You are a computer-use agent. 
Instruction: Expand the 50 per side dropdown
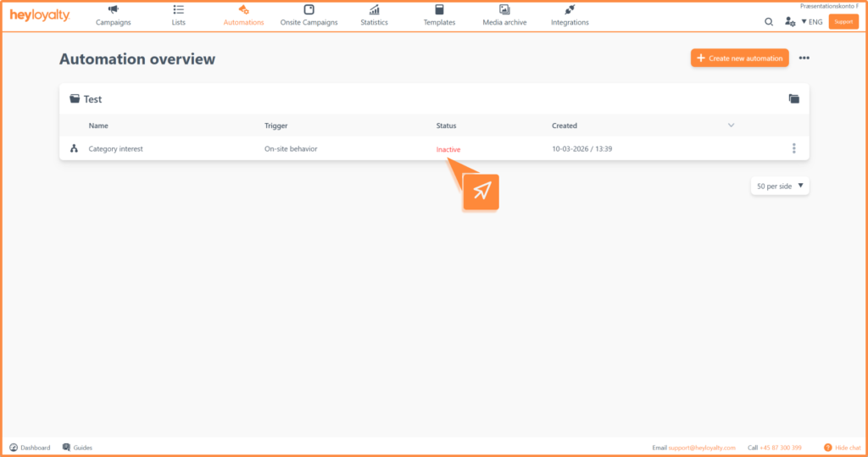[x=780, y=186]
